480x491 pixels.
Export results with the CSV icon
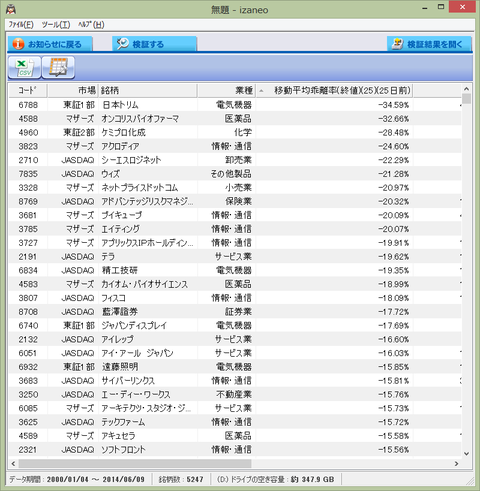click(25, 68)
